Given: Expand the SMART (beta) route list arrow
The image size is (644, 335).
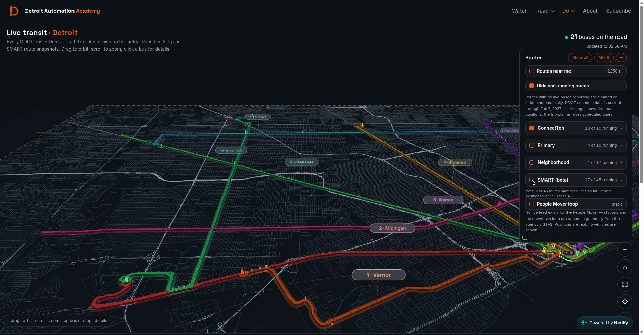Looking at the screenshot, I should point(621,180).
